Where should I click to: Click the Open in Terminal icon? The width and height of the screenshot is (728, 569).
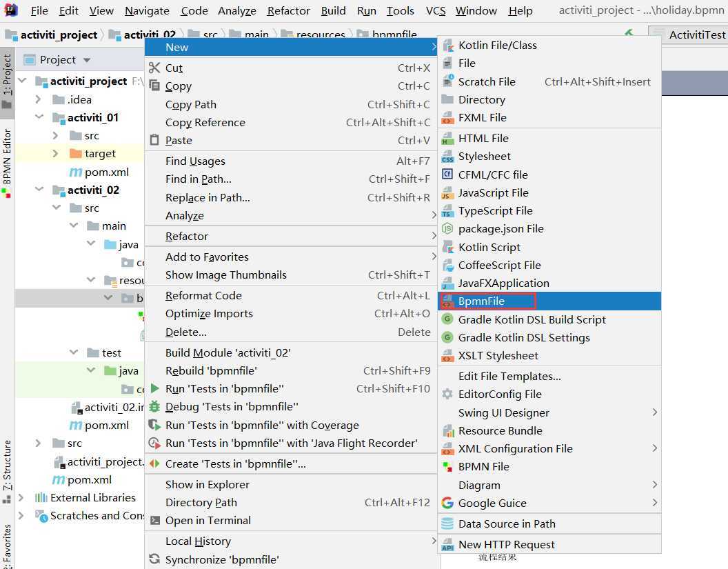(x=154, y=521)
